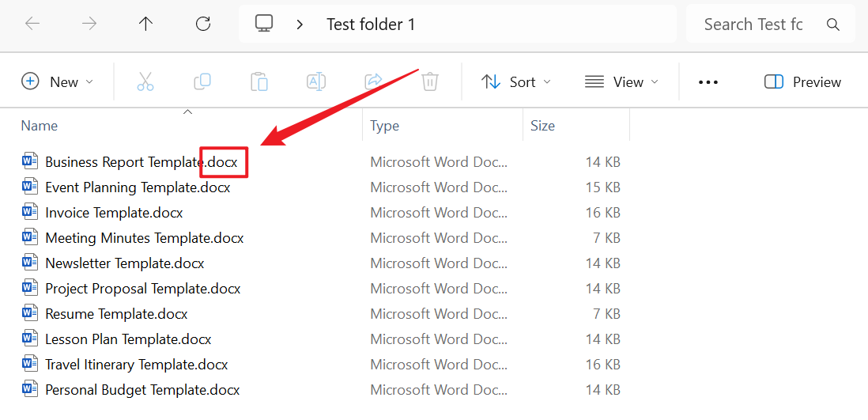The width and height of the screenshot is (868, 420).
Task: Click the Share icon in toolbar
Action: 373,81
